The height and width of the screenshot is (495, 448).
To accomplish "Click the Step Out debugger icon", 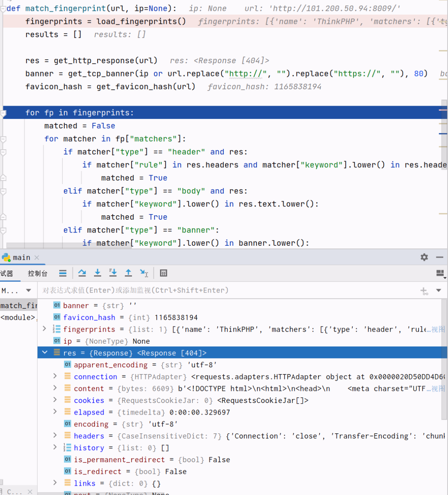I will tap(128, 273).
